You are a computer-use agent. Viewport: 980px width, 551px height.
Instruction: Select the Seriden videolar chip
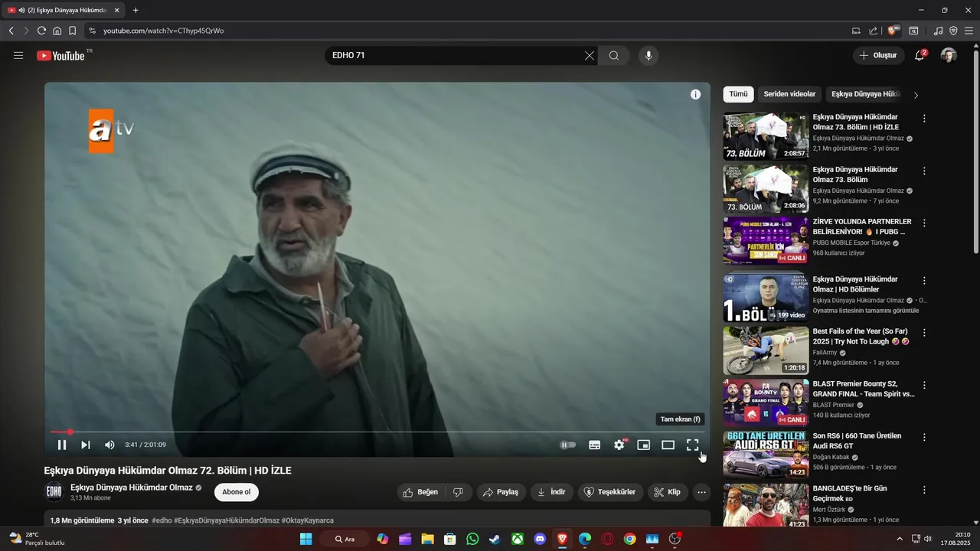pyautogui.click(x=789, y=94)
